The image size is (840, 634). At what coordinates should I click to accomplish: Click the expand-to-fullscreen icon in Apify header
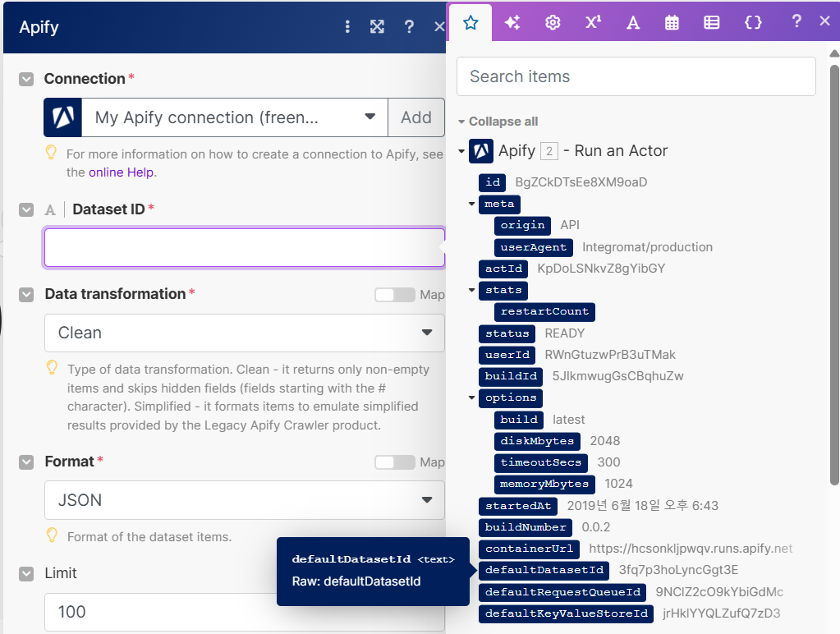point(377,27)
